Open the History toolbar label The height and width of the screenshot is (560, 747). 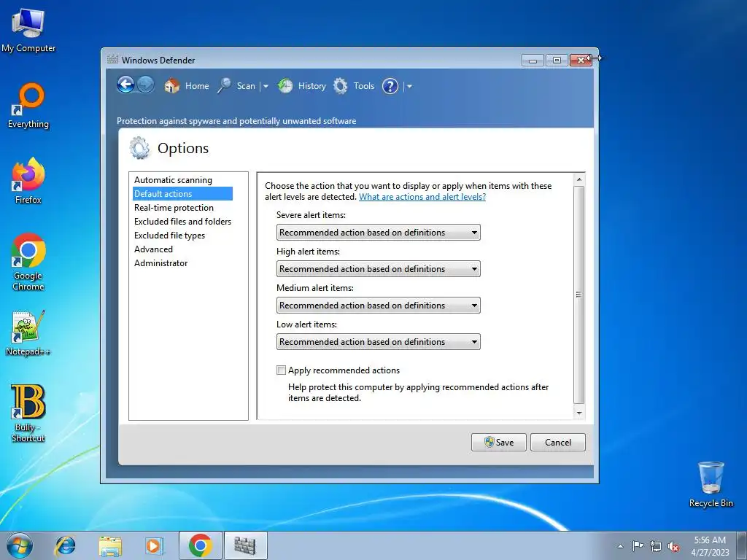pyautogui.click(x=312, y=86)
